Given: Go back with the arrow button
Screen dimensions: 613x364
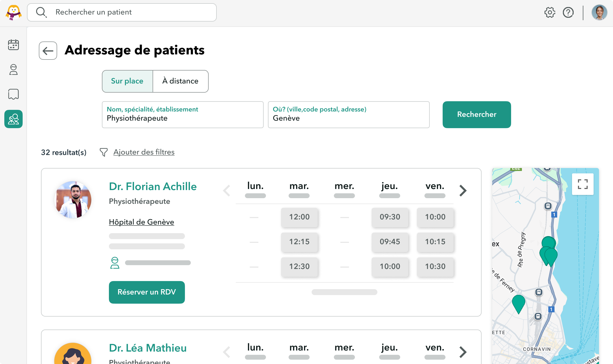Looking at the screenshot, I should 48,51.
